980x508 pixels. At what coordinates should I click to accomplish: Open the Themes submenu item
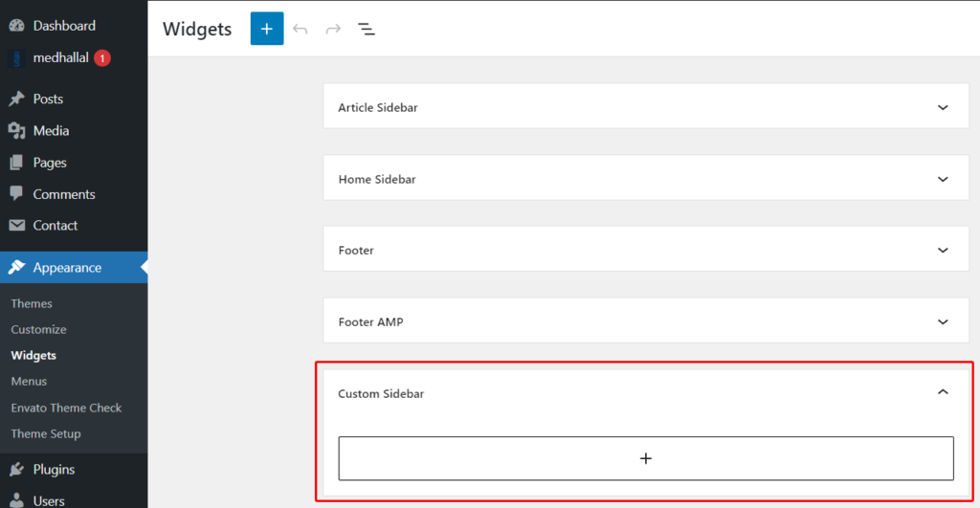pos(32,303)
